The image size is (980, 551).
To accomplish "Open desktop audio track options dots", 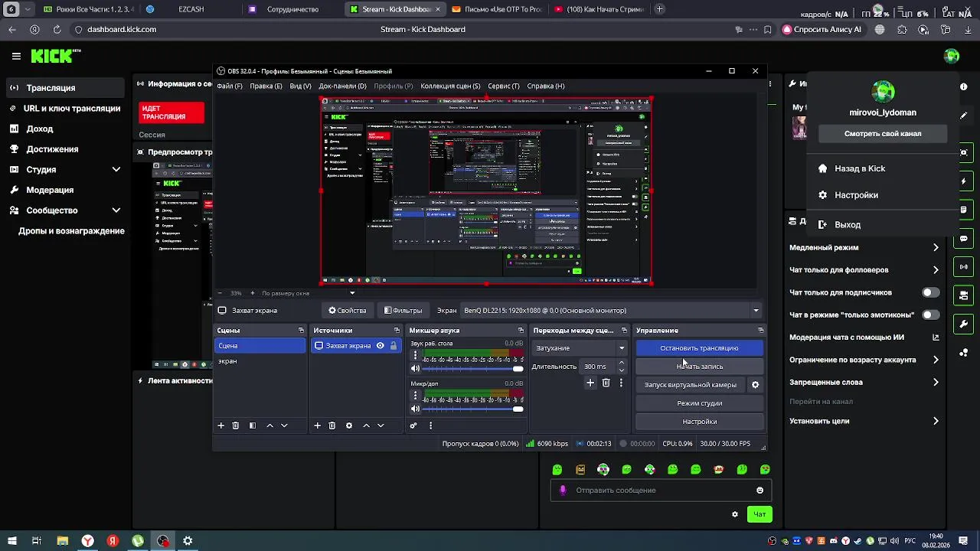I will click(x=416, y=355).
